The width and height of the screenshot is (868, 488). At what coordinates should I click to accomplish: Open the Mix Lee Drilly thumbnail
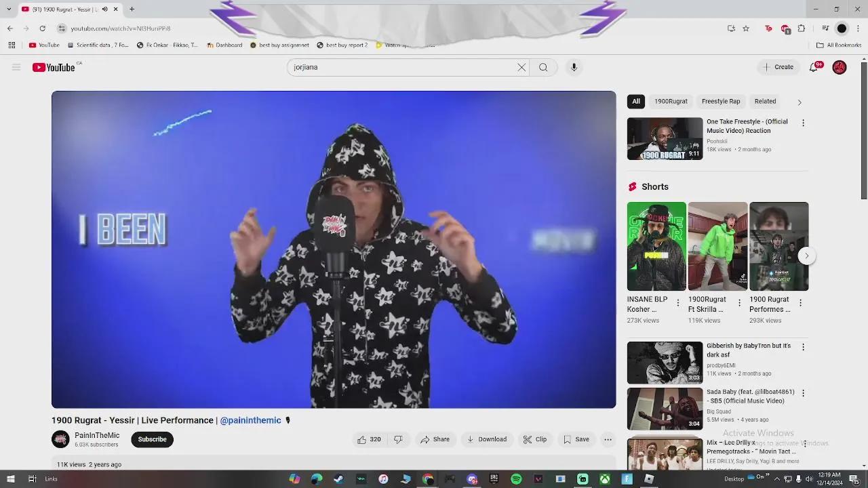[665, 453]
